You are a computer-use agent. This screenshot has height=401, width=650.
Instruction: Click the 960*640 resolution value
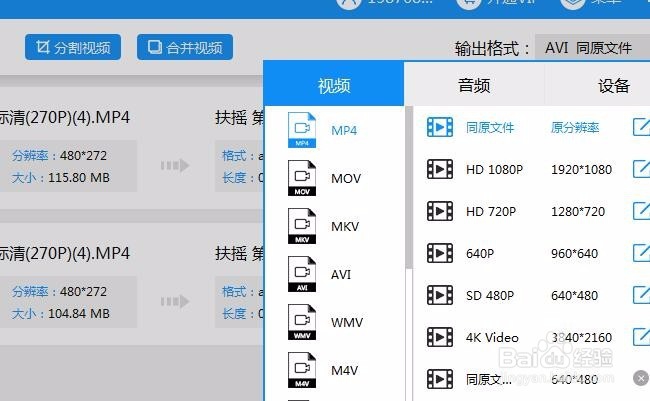[575, 253]
